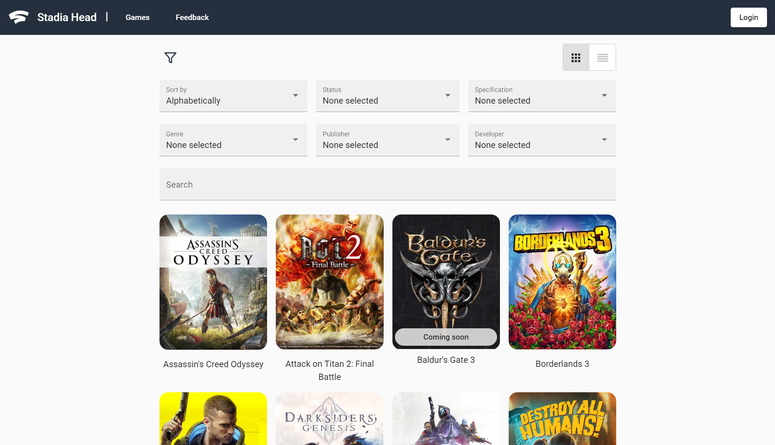775x445 pixels.
Task: Open the Destroy All Humans cover
Action: [562, 419]
